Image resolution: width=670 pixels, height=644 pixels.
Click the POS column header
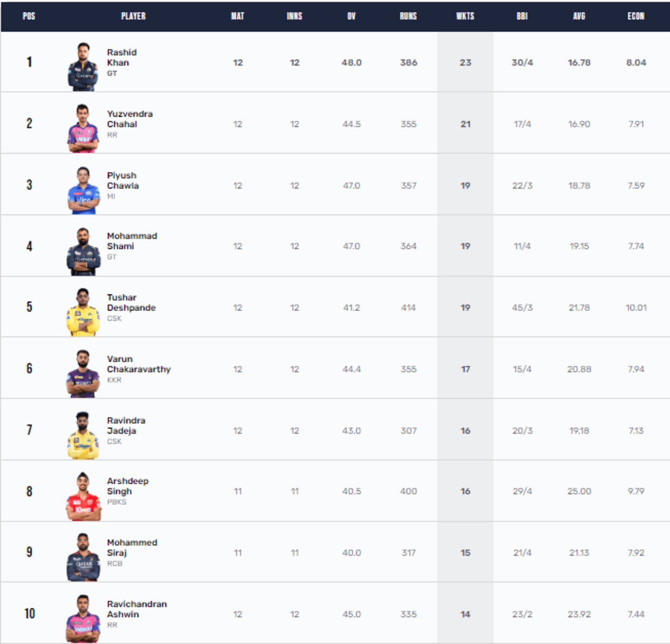click(x=29, y=16)
